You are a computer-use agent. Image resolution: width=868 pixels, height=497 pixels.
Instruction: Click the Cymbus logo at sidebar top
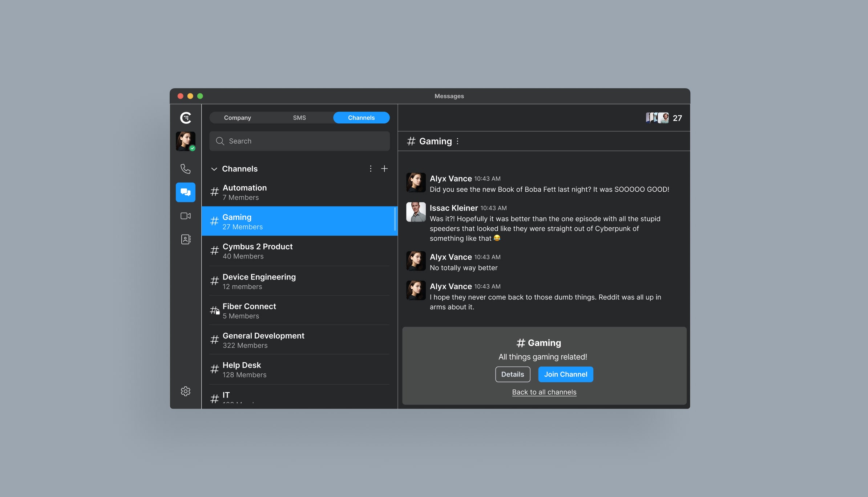(x=186, y=118)
